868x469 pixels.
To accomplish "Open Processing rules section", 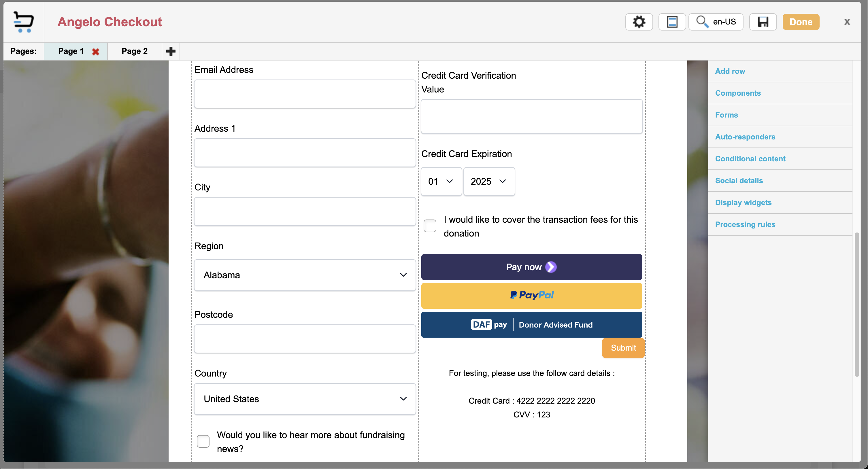I will tap(780, 224).
